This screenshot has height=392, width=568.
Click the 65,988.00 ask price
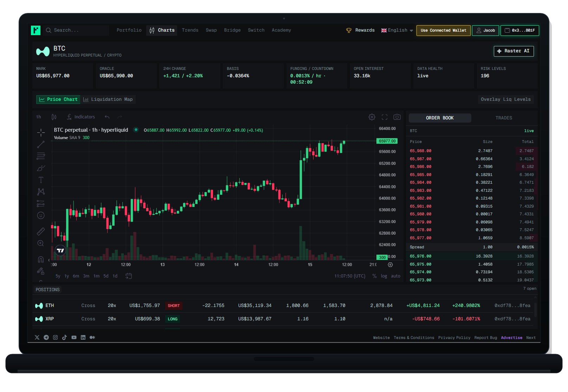420,151
